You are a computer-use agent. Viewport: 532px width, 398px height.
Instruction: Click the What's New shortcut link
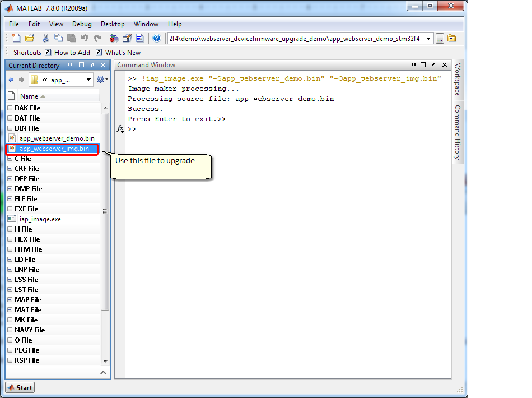coord(118,53)
